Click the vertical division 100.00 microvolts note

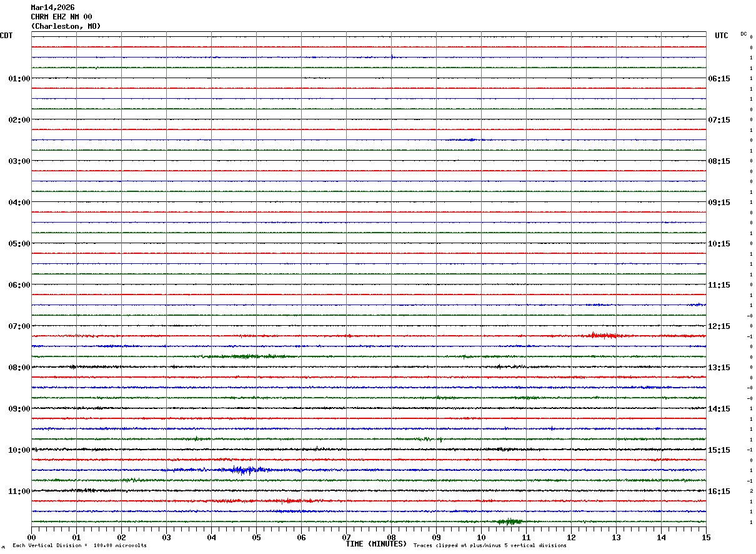click(79, 546)
